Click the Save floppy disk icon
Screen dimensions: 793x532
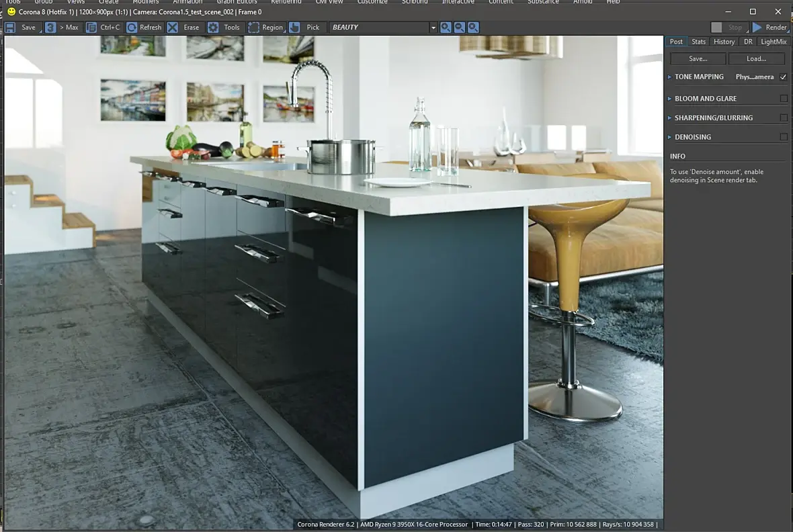(10, 28)
